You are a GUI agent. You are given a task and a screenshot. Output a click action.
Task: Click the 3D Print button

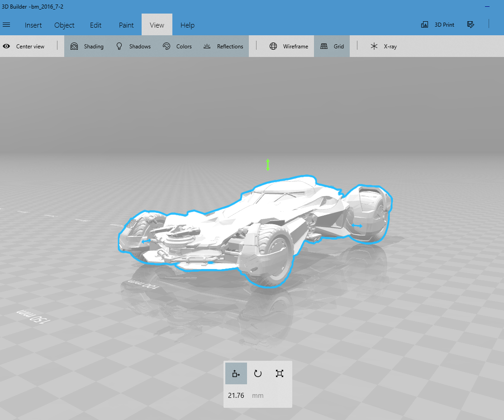(x=438, y=25)
